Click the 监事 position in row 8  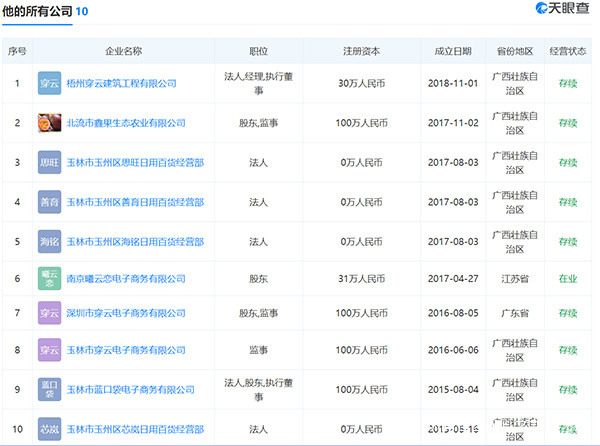coord(258,350)
